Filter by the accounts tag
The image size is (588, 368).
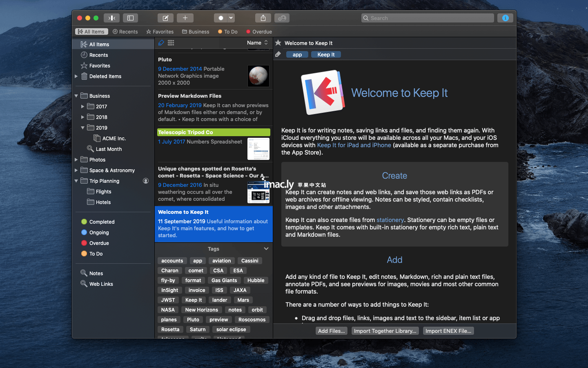tap(172, 261)
